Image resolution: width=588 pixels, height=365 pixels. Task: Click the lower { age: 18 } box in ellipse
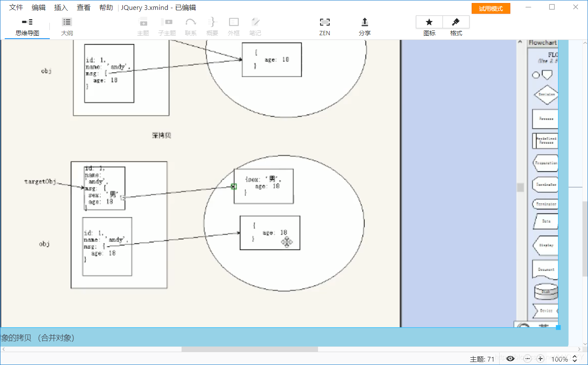click(270, 233)
